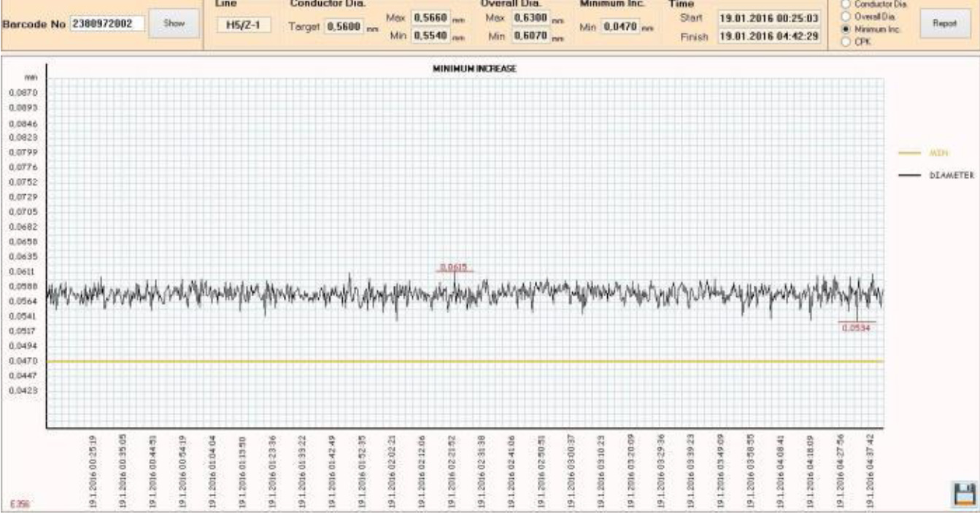Click the yellow MIN legend swatch
Viewport: 980px width, 513px height.
pyautogui.click(x=911, y=153)
